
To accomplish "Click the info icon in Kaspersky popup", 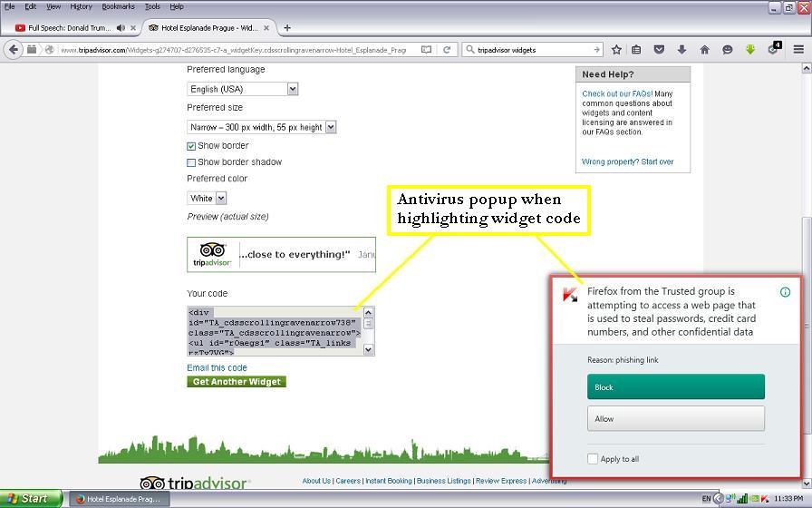I will 785,292.
